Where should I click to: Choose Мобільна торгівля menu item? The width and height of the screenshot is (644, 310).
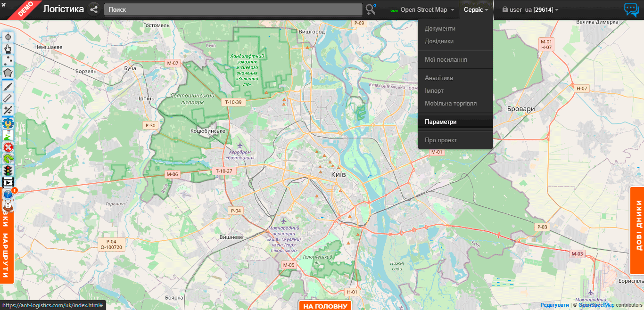(x=451, y=103)
